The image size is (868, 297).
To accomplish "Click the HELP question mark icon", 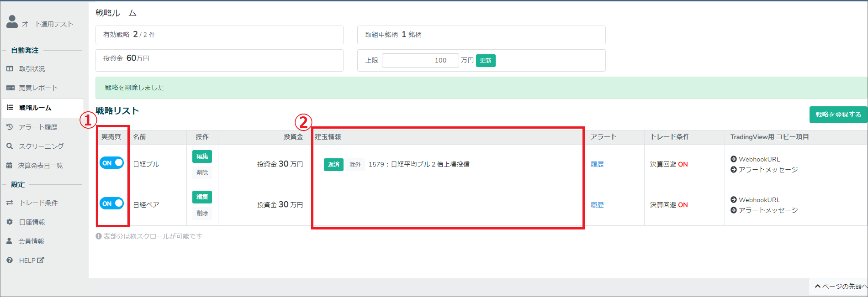I will (10, 260).
